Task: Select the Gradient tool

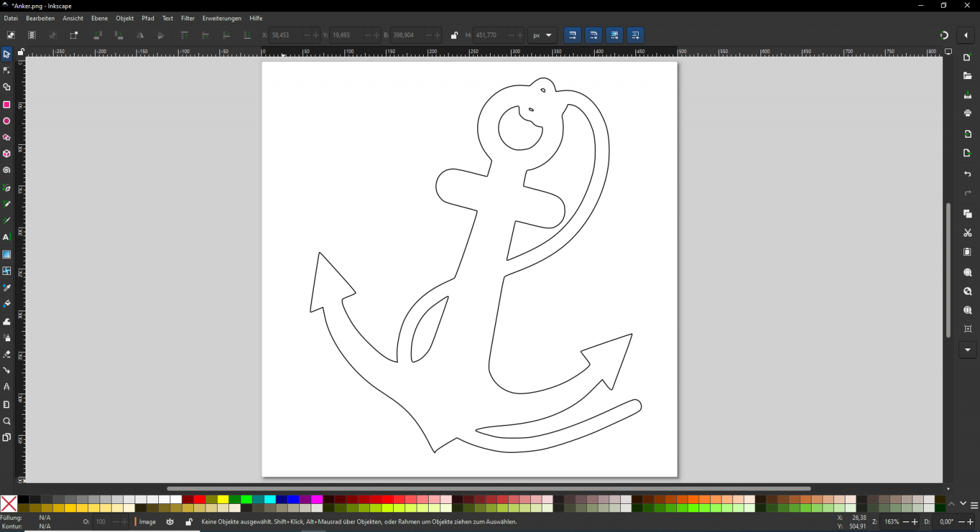Action: pyautogui.click(x=6, y=254)
